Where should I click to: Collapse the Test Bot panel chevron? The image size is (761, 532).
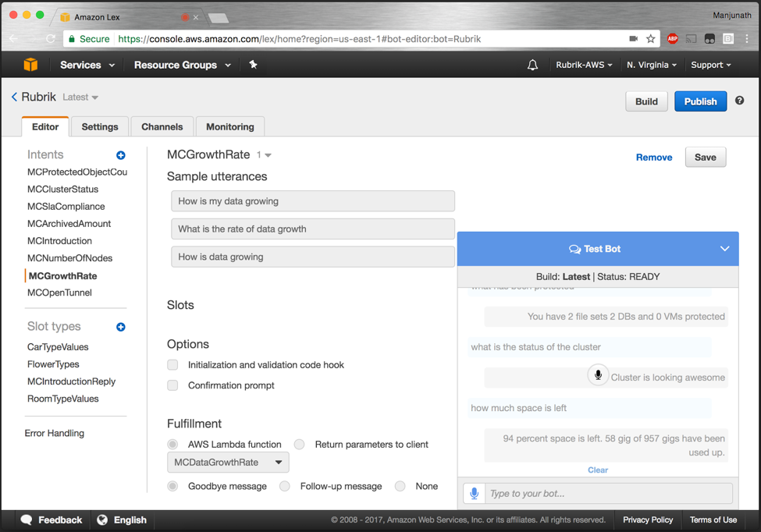point(724,249)
